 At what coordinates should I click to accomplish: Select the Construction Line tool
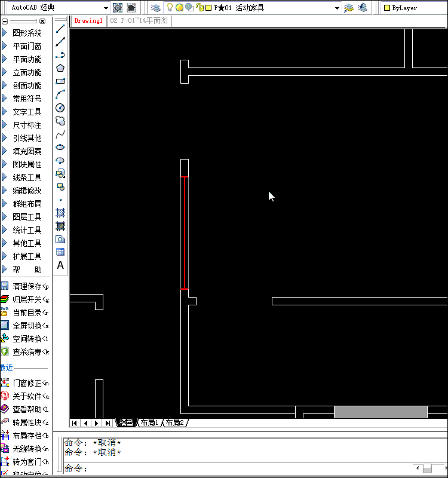tap(60, 42)
